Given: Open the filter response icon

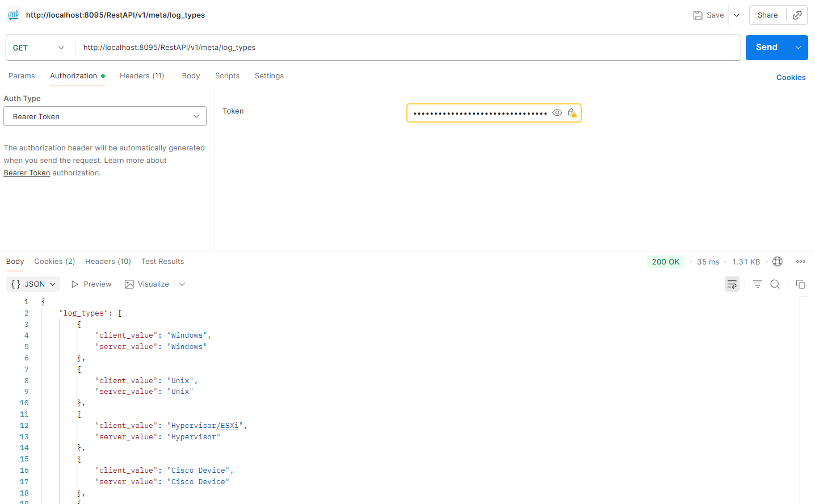Looking at the screenshot, I should [757, 284].
